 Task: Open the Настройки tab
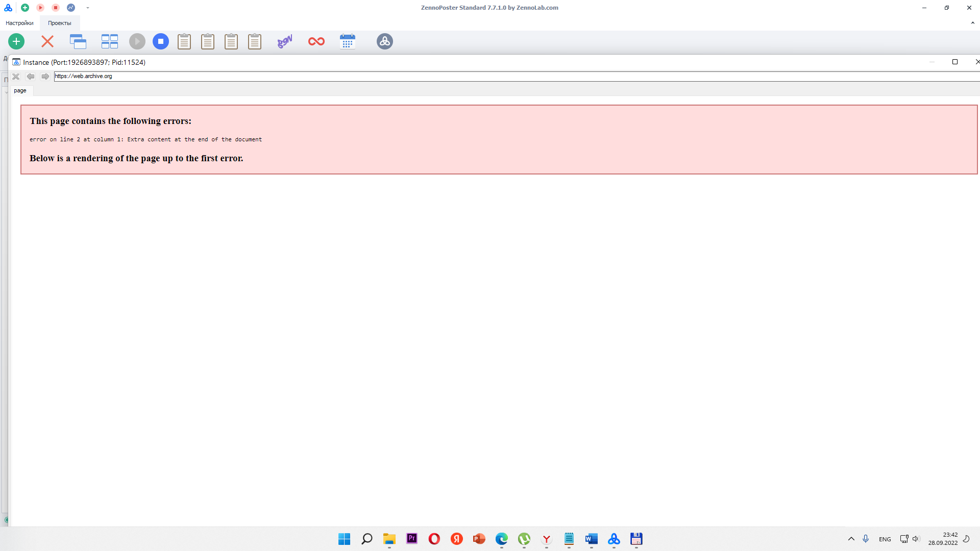tap(19, 23)
